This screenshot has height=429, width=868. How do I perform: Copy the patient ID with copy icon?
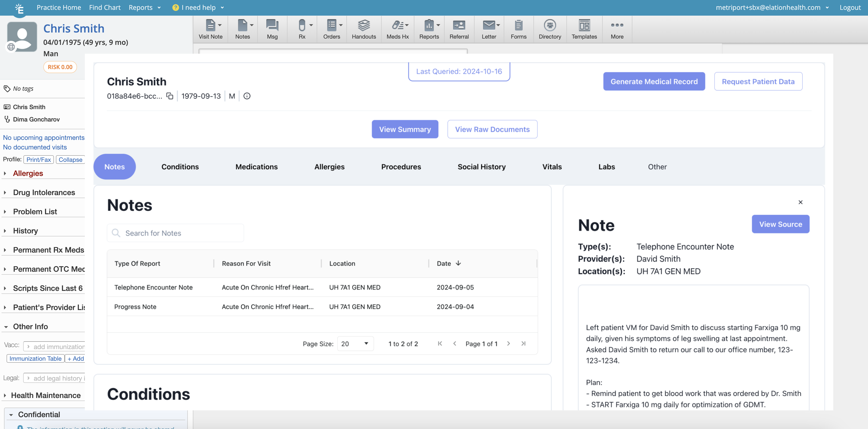tap(170, 96)
